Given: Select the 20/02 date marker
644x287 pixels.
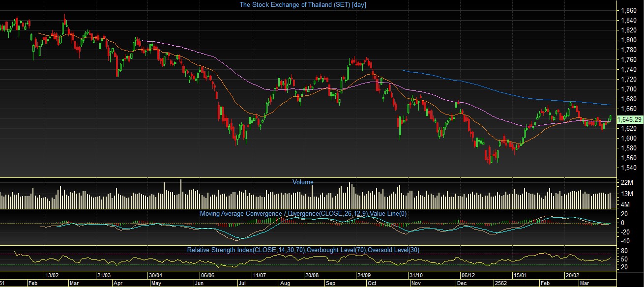Looking at the screenshot, I should point(572,275).
